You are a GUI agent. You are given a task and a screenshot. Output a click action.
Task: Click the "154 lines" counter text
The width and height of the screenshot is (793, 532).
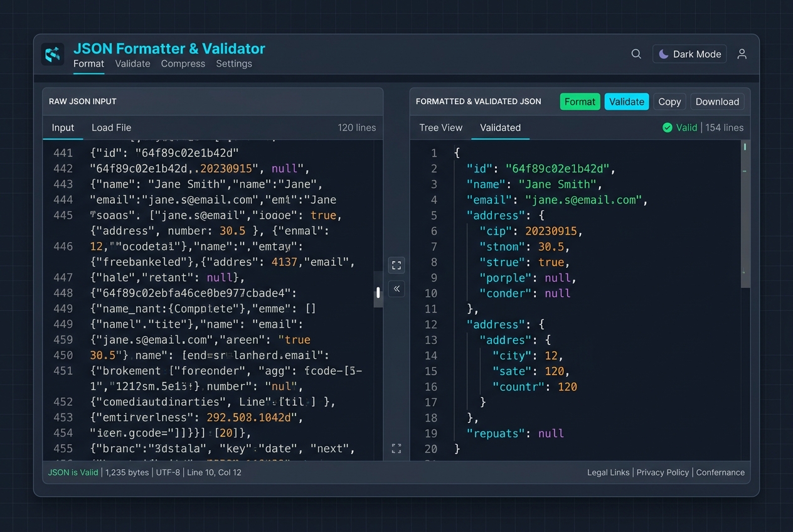tap(724, 127)
